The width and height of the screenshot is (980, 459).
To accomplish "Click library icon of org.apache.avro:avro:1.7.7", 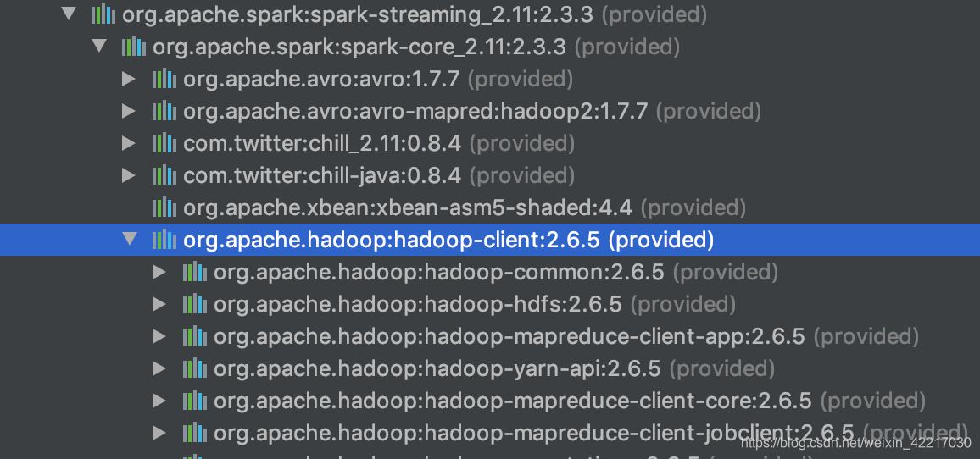I will tap(164, 79).
